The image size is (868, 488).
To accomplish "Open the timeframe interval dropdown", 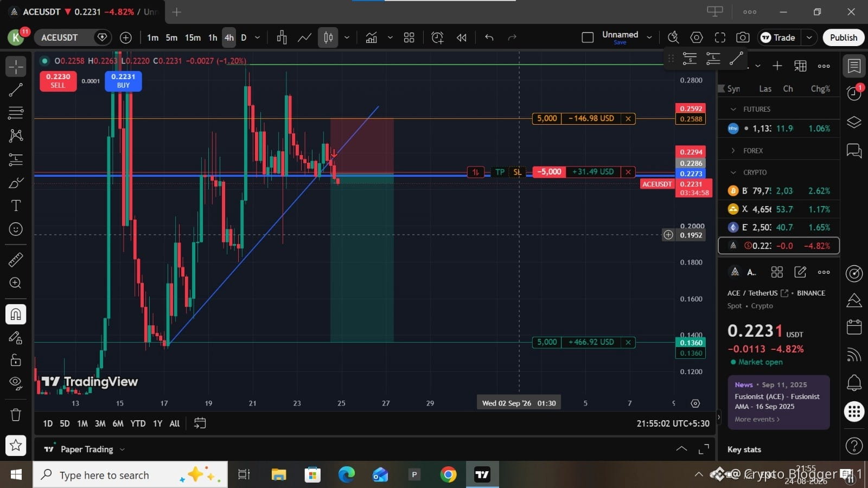I will coord(257,37).
